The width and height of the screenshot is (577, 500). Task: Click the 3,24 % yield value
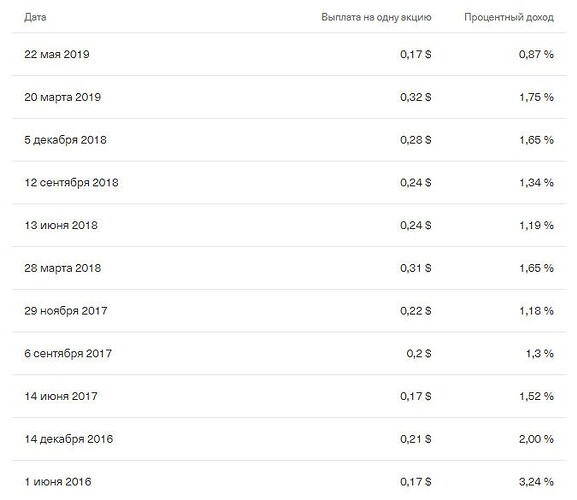click(536, 482)
